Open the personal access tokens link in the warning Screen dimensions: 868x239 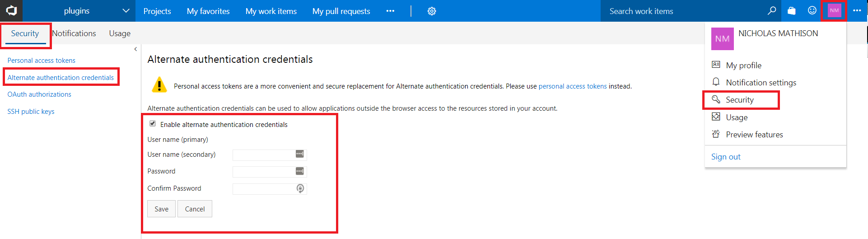click(x=572, y=86)
